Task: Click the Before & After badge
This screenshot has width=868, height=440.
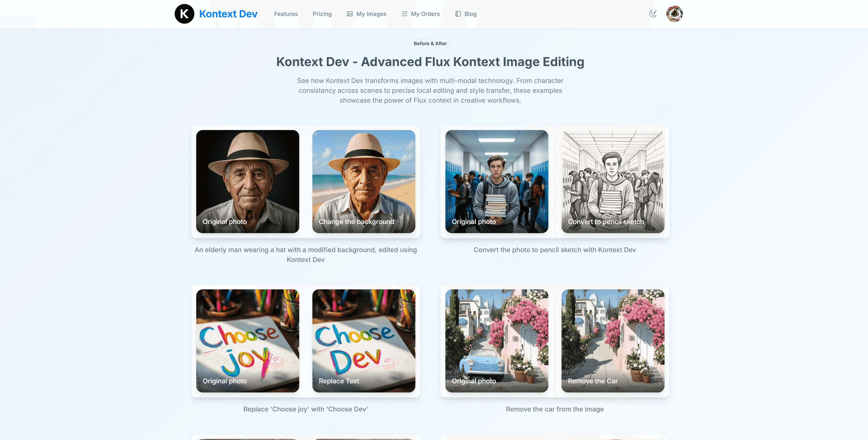Action: point(430,44)
